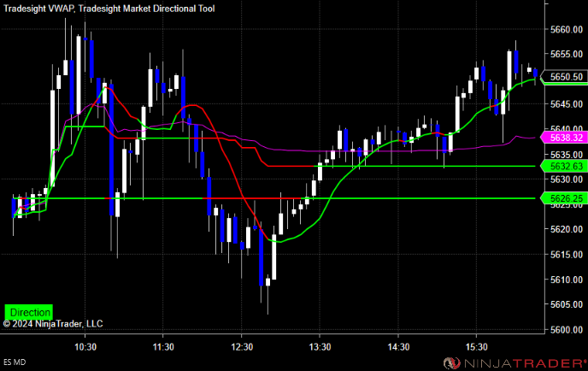Click the 5630.00 price axis label
The image size is (588, 371).
pyautogui.click(x=567, y=180)
